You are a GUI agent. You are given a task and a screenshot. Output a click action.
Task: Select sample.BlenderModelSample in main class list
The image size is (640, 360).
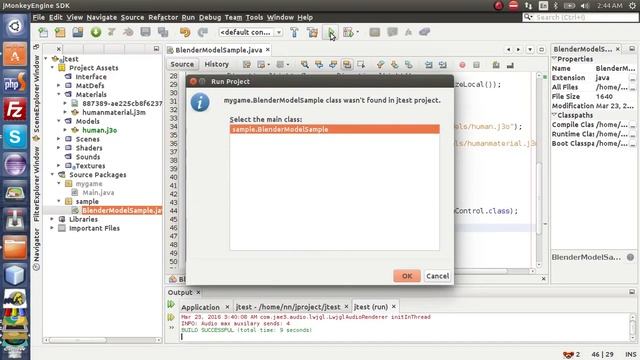point(335,129)
